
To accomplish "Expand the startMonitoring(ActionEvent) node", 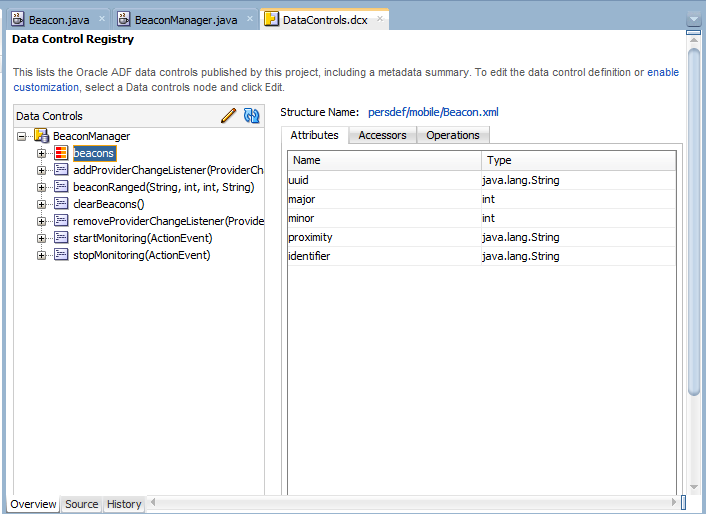I will pyautogui.click(x=41, y=238).
